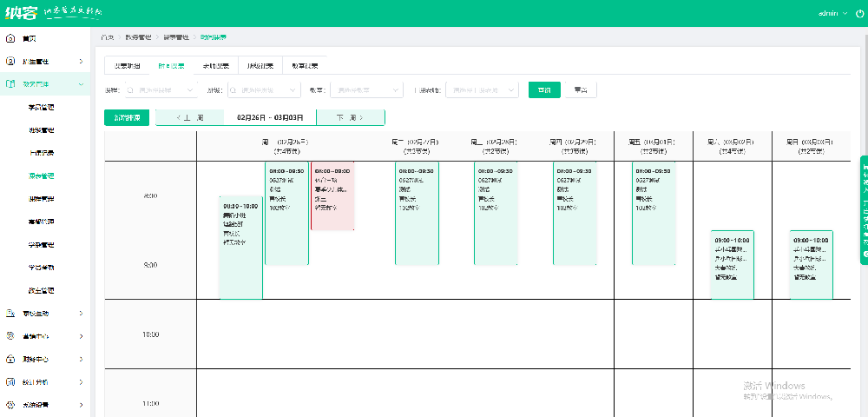Open Wednesday's 08:00-09:30 class card

pyautogui.click(x=496, y=213)
